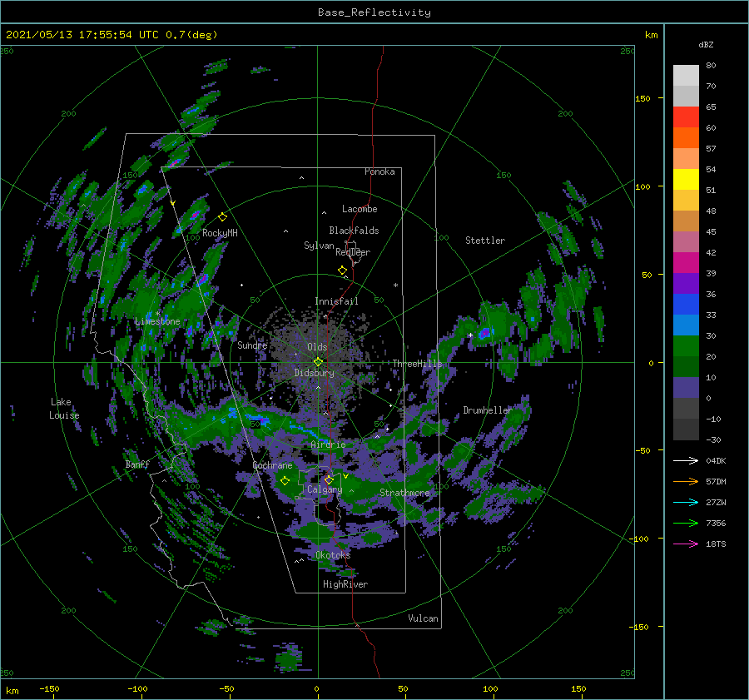Click the yellow radar site marker near Olds
The width and height of the screenshot is (749, 700).
pyautogui.click(x=318, y=362)
